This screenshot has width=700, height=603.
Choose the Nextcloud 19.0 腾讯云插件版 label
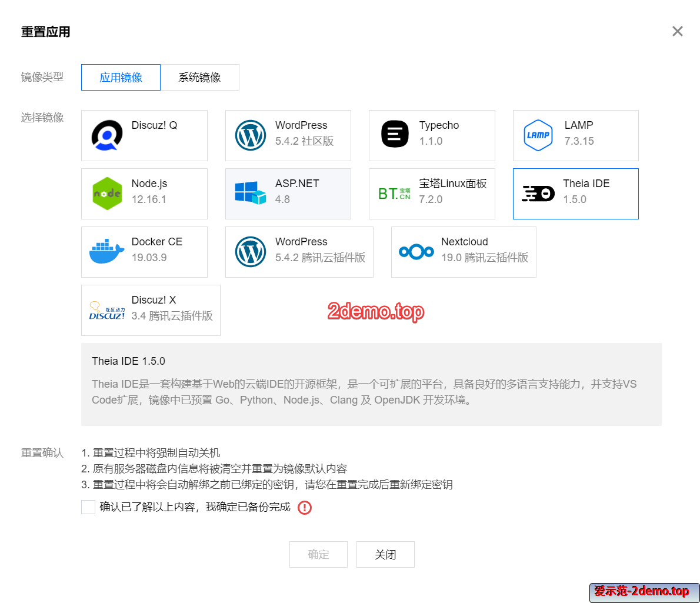coord(485,258)
